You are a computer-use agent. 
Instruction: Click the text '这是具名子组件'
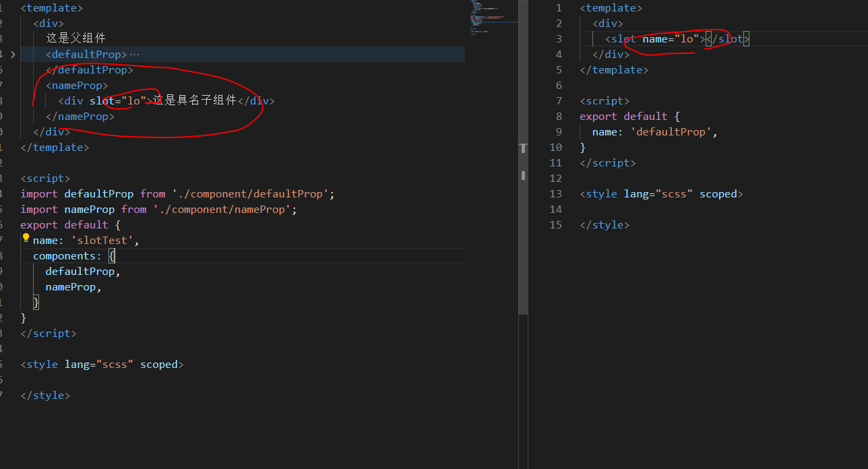pos(194,100)
